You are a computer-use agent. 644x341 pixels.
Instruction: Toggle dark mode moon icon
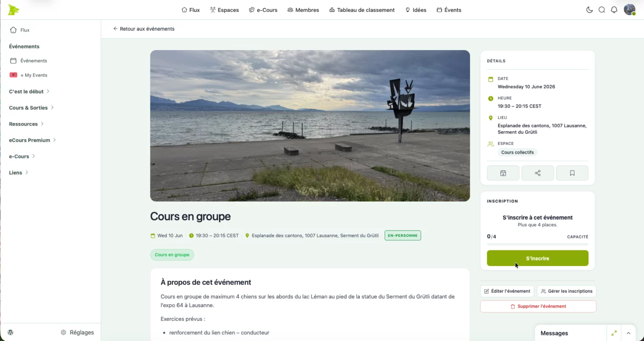pos(589,10)
